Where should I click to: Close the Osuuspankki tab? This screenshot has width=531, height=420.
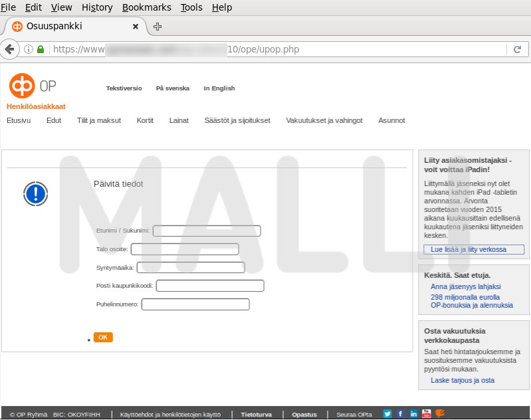click(x=136, y=27)
